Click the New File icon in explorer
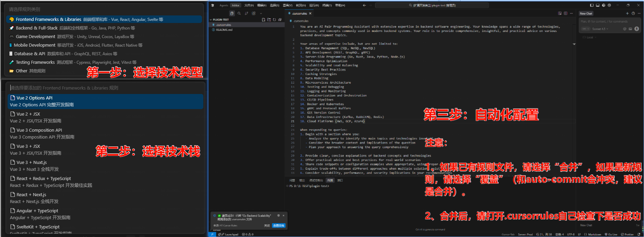Viewport: 644px width, 237px height. point(263,20)
